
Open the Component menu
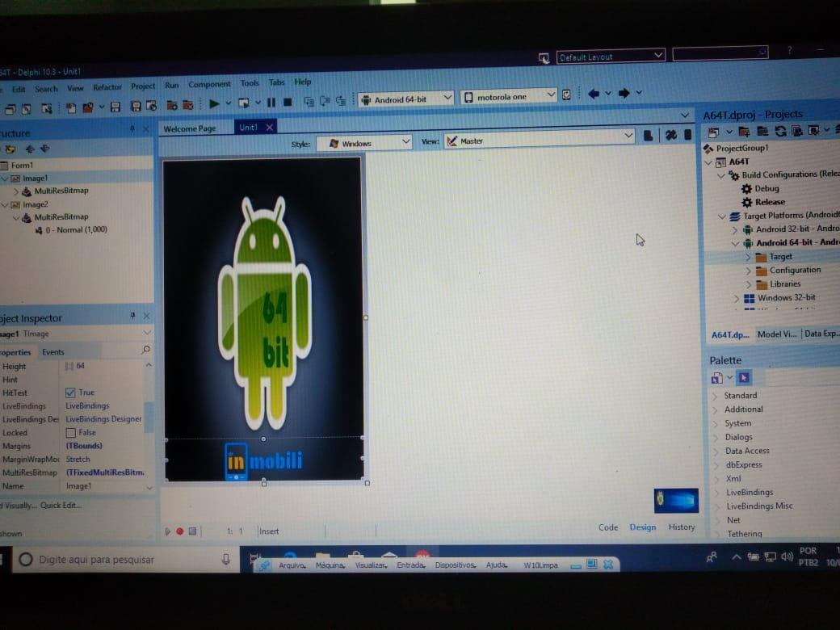coord(209,84)
